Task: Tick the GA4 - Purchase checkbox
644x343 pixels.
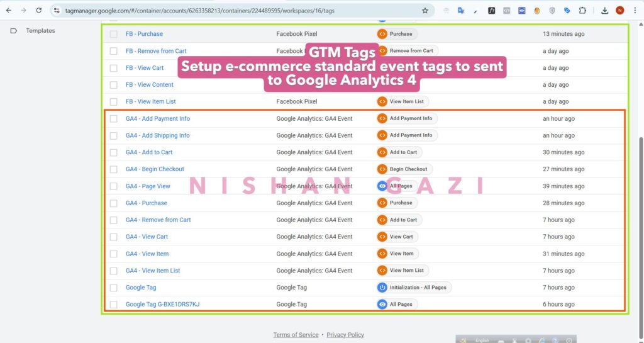Action: click(x=113, y=203)
